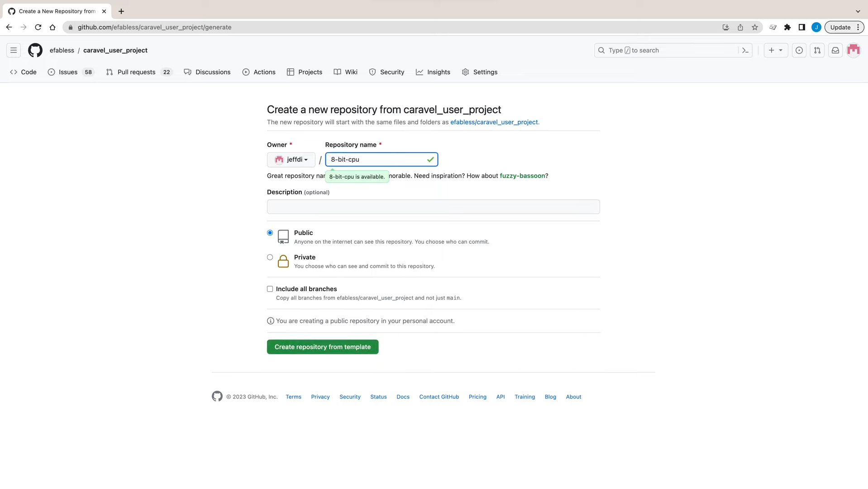Select the Private visibility radio button

click(x=270, y=257)
